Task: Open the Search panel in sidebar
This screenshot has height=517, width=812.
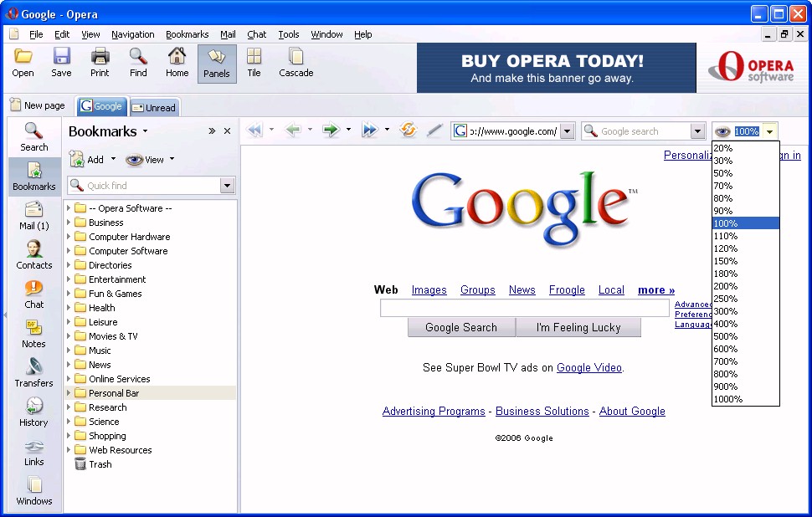Action: click(33, 137)
